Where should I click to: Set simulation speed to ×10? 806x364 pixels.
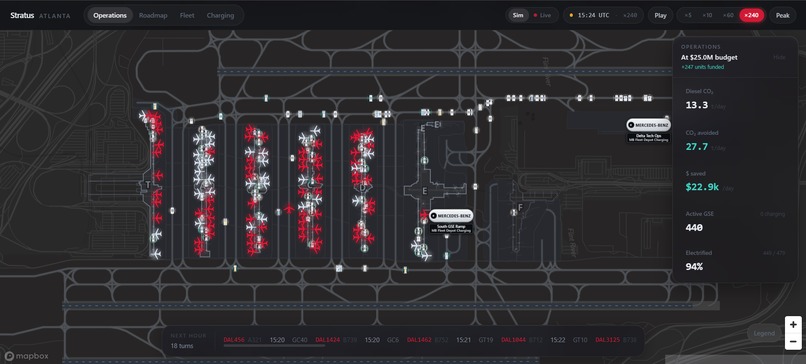click(x=707, y=15)
